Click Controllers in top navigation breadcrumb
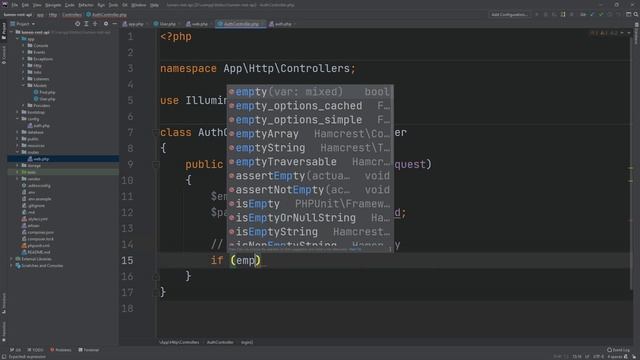Screen dimensions: 640x360 pyautogui.click(x=72, y=15)
